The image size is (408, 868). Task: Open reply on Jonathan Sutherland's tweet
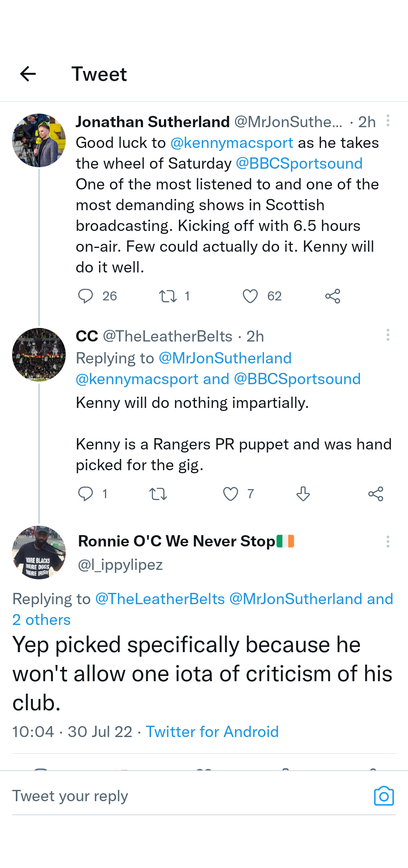(85, 296)
